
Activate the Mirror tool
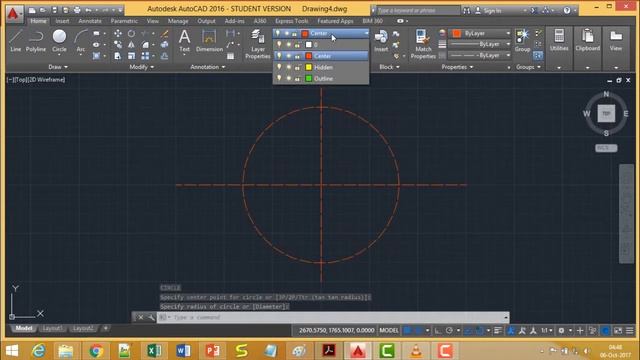(131, 44)
